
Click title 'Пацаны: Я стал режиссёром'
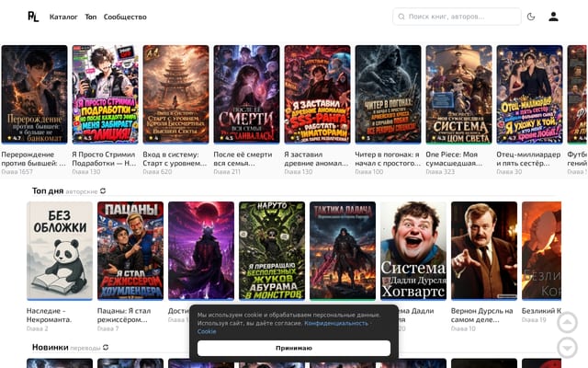point(124,316)
